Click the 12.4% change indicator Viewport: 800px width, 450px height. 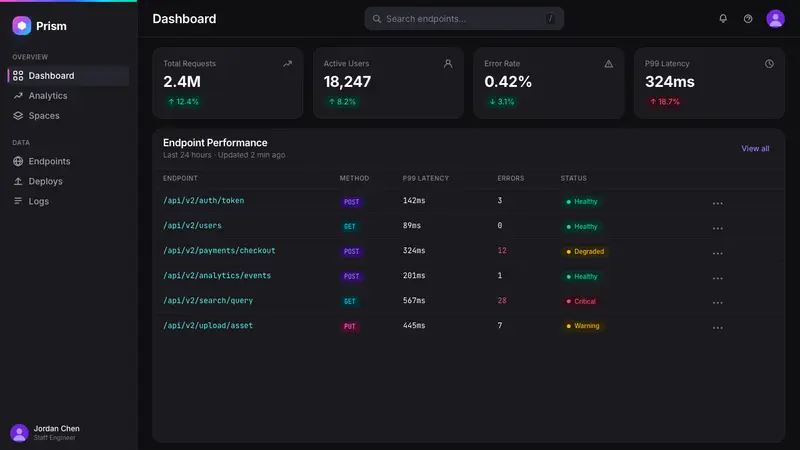(x=183, y=102)
